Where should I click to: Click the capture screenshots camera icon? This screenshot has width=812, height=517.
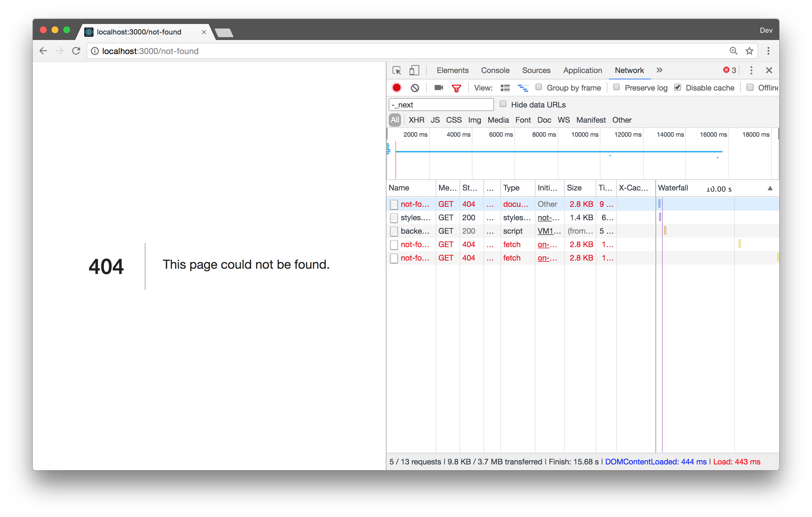pyautogui.click(x=438, y=88)
